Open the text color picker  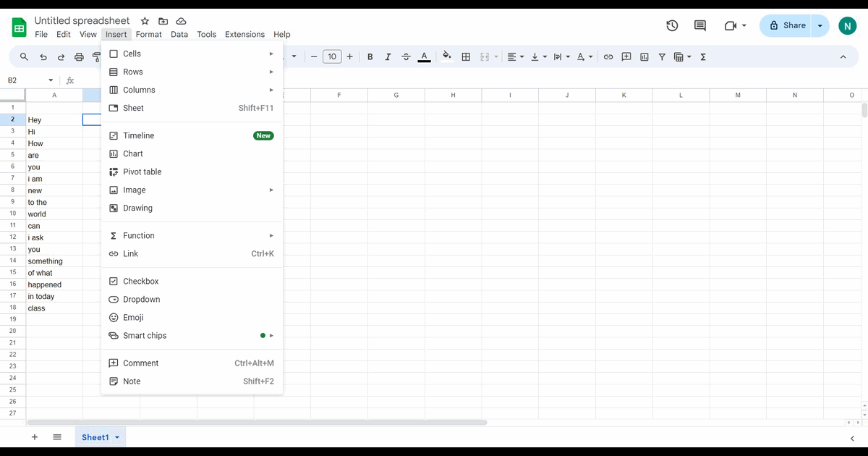pyautogui.click(x=424, y=56)
